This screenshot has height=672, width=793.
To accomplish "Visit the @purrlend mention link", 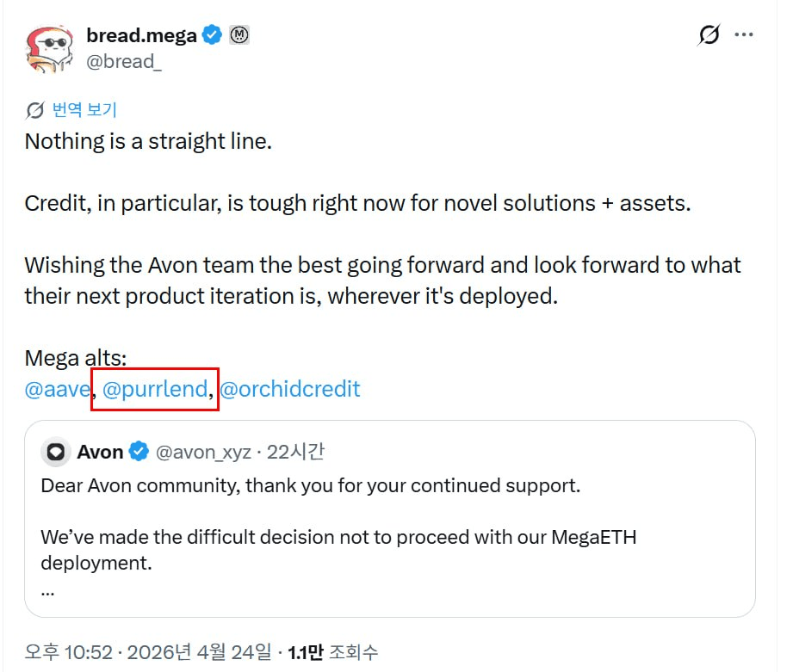I will pos(155,389).
